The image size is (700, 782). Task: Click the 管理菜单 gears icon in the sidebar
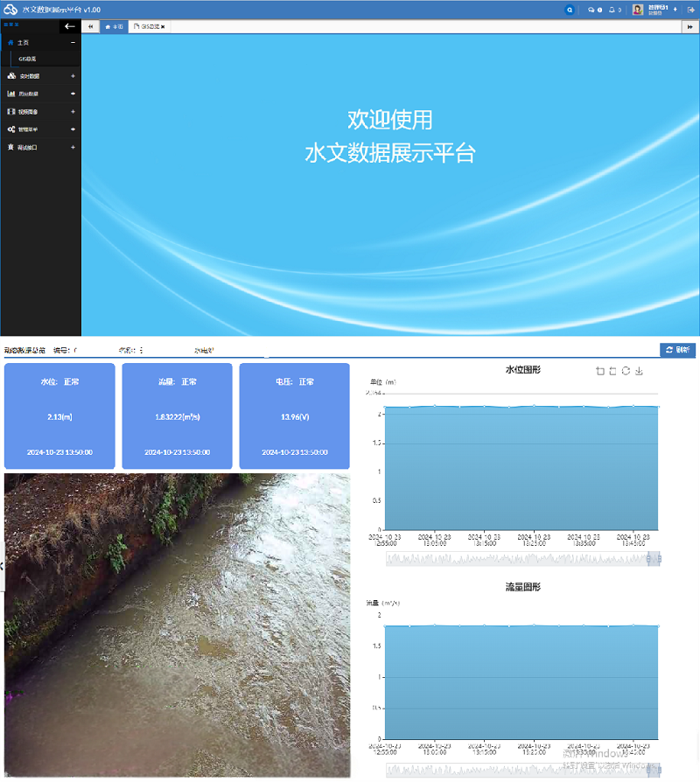tap(12, 129)
